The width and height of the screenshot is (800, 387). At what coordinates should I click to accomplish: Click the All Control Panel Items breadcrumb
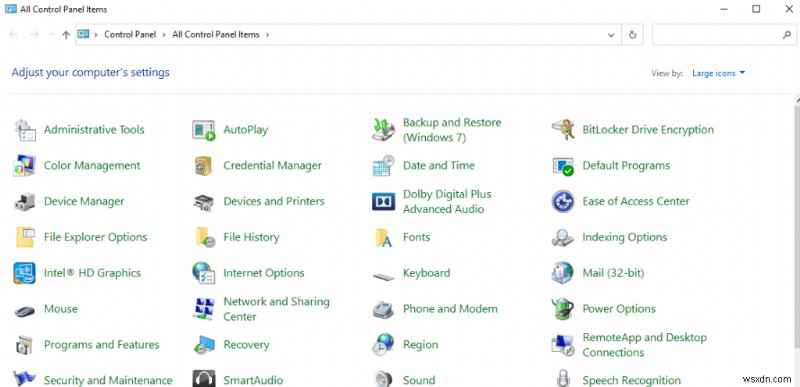tap(216, 35)
